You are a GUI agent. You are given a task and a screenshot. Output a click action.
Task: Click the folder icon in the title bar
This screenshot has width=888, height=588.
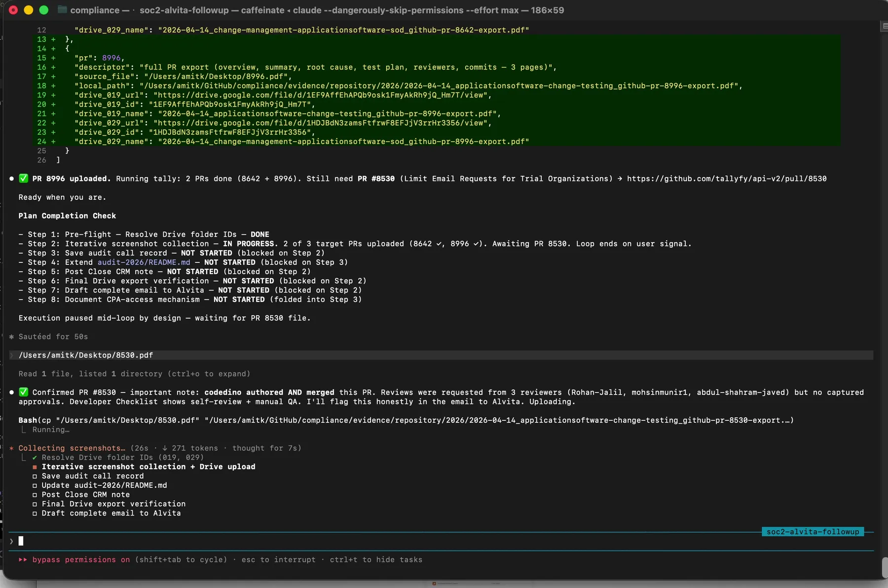point(62,10)
